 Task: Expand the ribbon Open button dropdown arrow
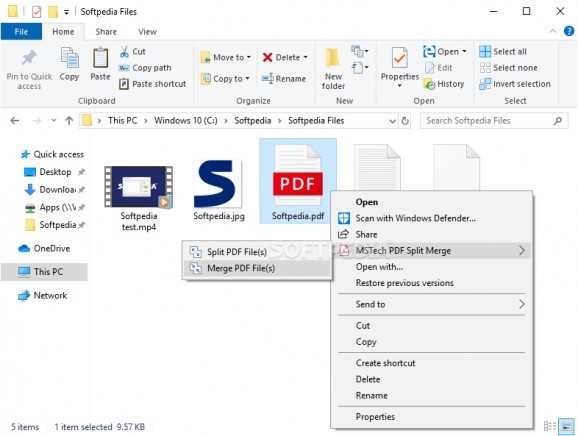(x=464, y=51)
